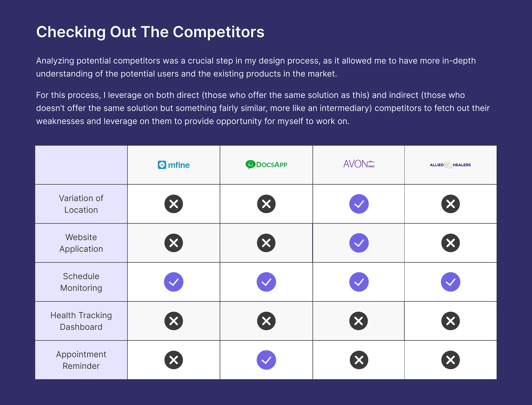Screen dimensions: 532x405
Task: Select the Website Application row label
Action: [x=81, y=243]
